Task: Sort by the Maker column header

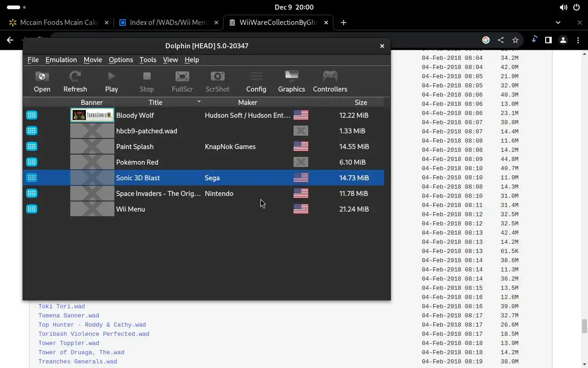Action: click(247, 102)
